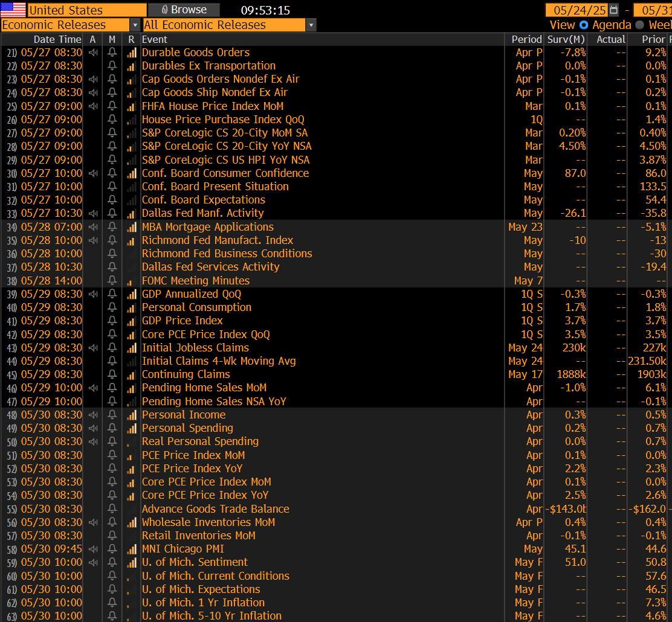The width and height of the screenshot is (672, 622).
Task: Click relevance bars icon for Durable Goods Orders
Action: (x=132, y=53)
